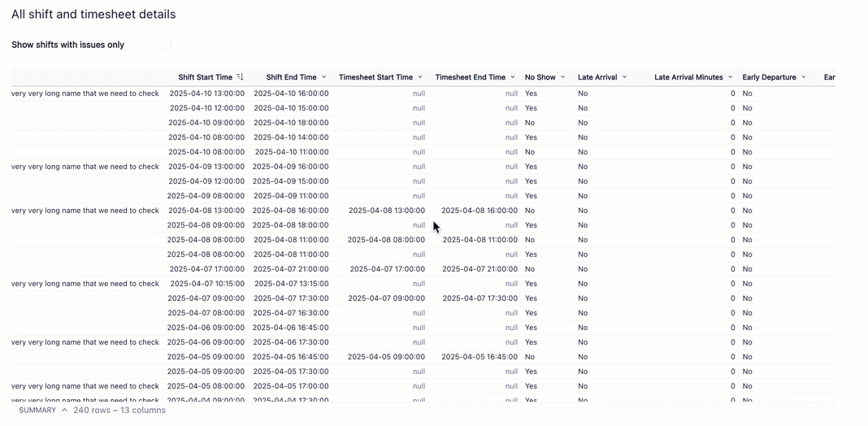The image size is (868, 426).
Task: Click shift start cell 2025-04-09 12:00:00
Action: pyautogui.click(x=206, y=181)
